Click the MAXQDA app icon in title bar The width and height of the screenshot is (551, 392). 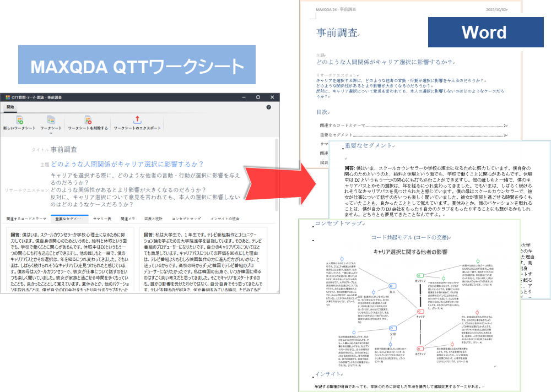click(x=8, y=97)
